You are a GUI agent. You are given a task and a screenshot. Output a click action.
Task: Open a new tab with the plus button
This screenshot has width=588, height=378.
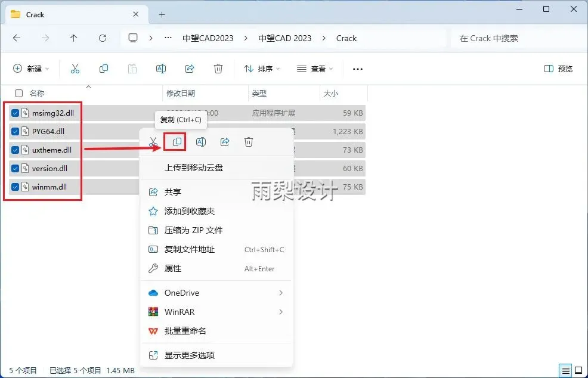(x=162, y=15)
